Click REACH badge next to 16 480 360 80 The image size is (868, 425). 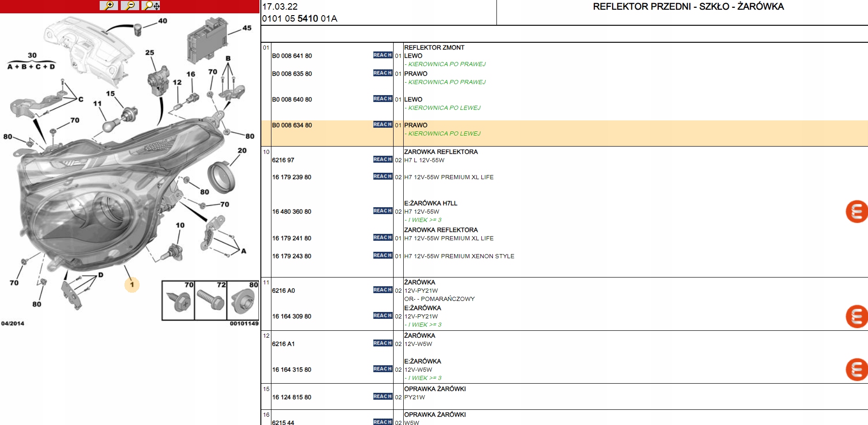click(383, 211)
